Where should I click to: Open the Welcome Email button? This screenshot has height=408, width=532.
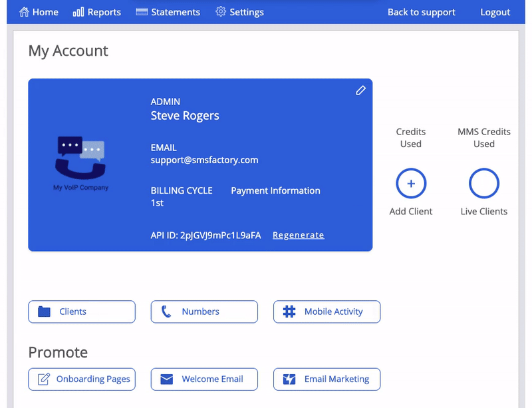pyautogui.click(x=204, y=379)
